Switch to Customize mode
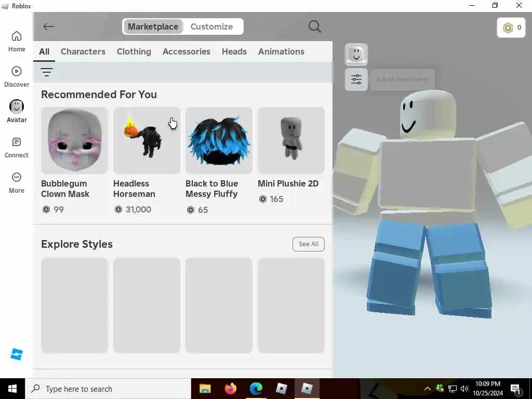The width and height of the screenshot is (532, 399). [212, 26]
